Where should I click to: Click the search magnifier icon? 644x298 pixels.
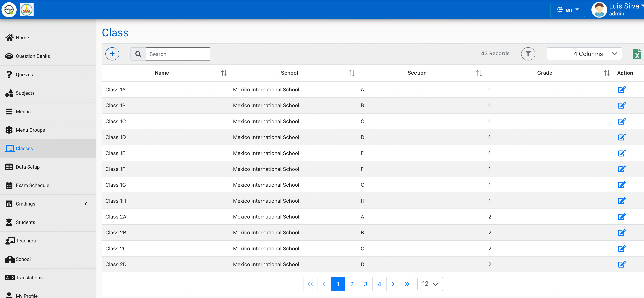(x=138, y=54)
